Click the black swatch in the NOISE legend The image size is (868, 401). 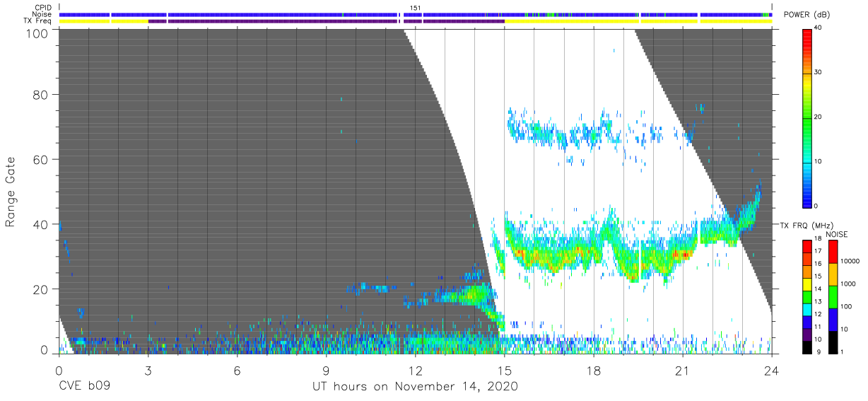[833, 341]
